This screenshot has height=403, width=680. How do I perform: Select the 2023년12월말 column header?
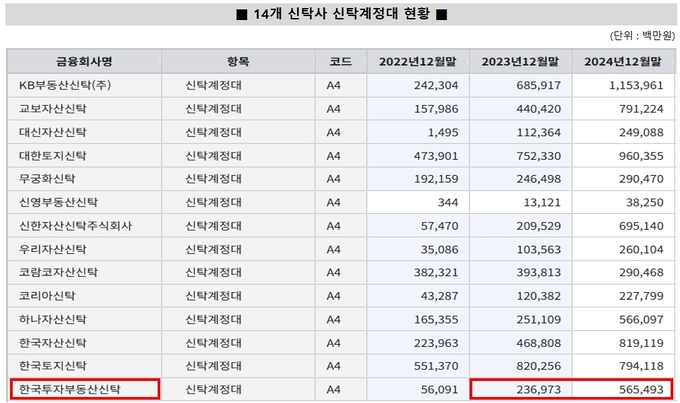point(519,61)
